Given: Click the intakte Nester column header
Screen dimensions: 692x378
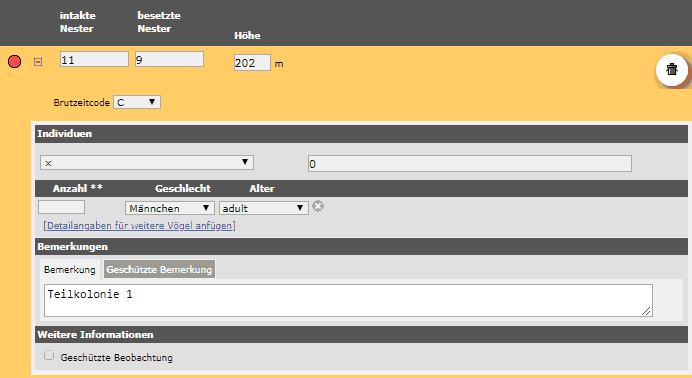Looking at the screenshot, I should tap(78, 22).
